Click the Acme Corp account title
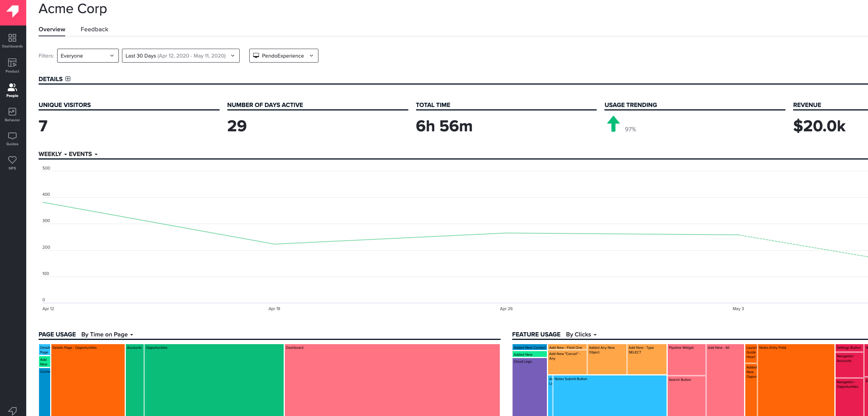 click(73, 8)
